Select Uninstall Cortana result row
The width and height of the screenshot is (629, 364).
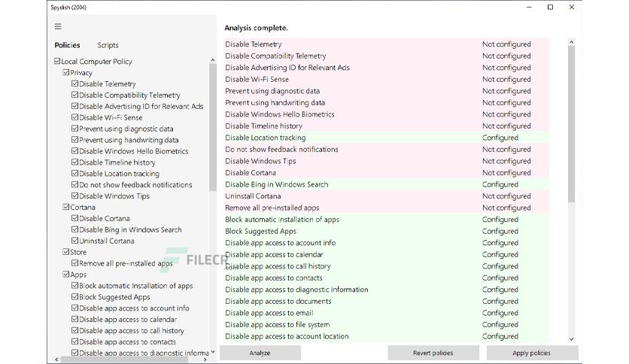click(386, 196)
